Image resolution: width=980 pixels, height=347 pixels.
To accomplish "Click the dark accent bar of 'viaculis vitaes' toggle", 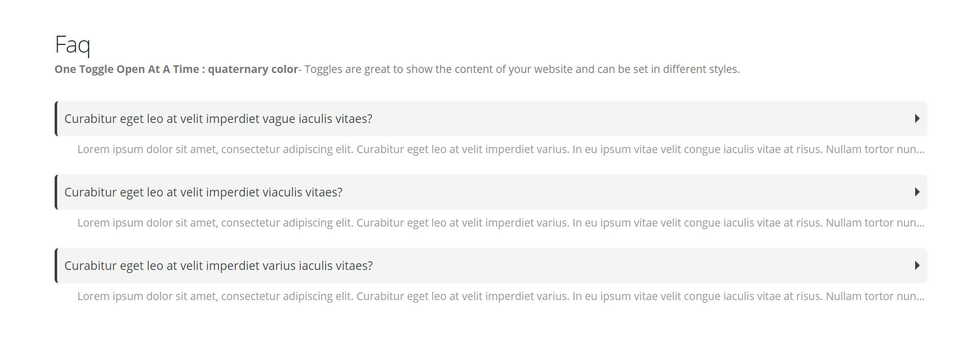I will pyautogui.click(x=56, y=192).
